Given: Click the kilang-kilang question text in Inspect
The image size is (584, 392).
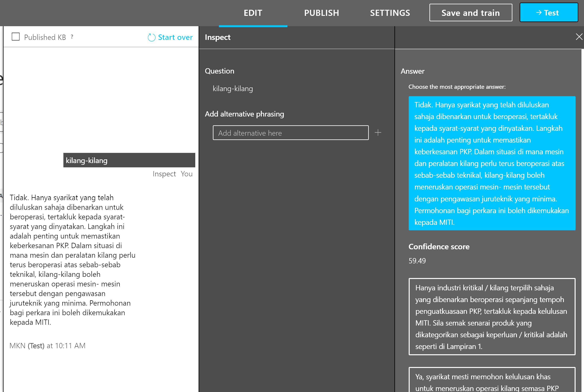Looking at the screenshot, I should (x=233, y=89).
